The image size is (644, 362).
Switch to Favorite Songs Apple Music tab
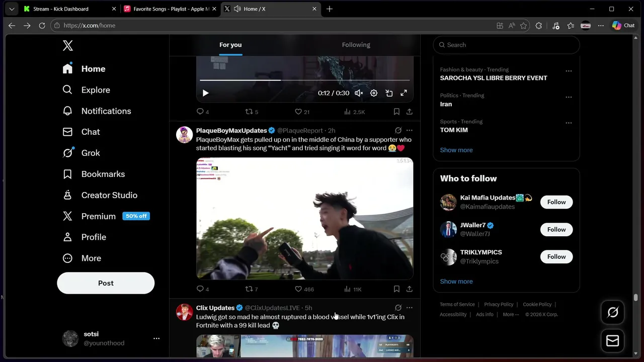[x=170, y=9]
